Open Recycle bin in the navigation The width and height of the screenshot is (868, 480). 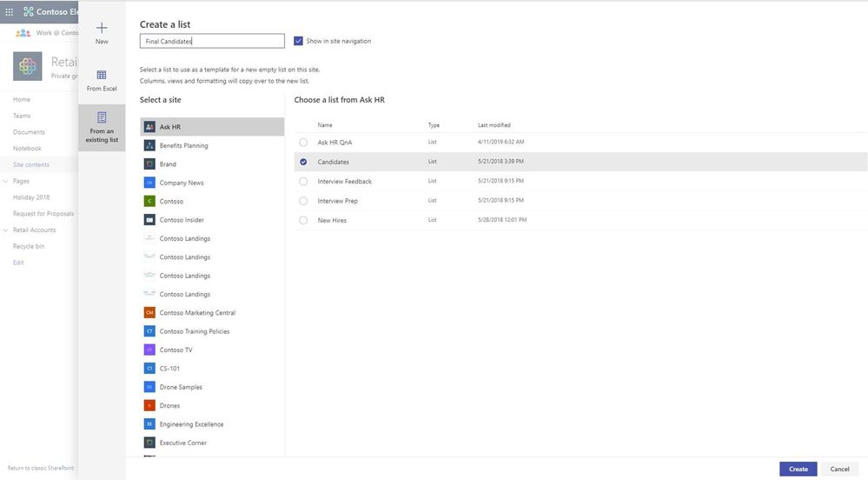[x=28, y=246]
